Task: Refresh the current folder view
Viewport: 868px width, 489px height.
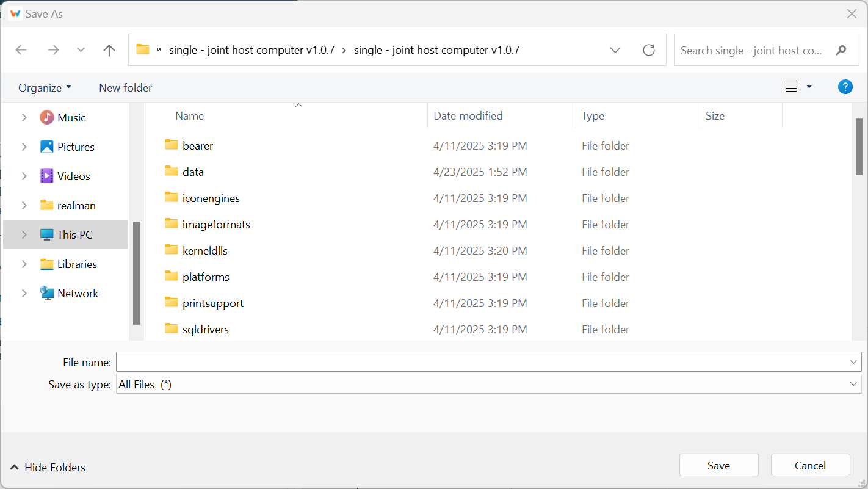Action: coord(649,50)
